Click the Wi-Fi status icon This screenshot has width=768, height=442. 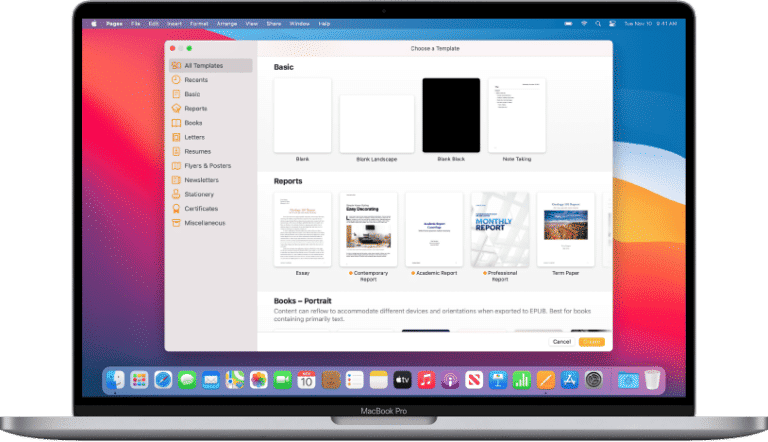coord(584,24)
